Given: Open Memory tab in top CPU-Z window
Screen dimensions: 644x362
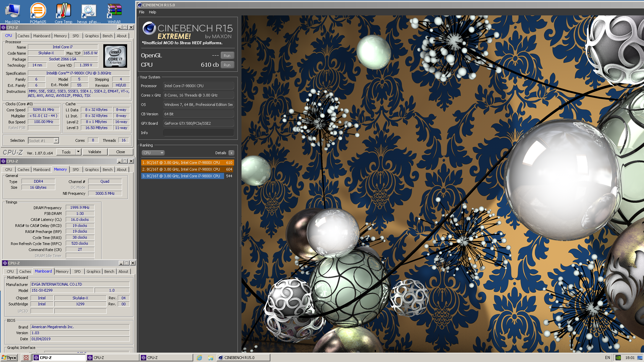Looking at the screenshot, I should 60,36.
